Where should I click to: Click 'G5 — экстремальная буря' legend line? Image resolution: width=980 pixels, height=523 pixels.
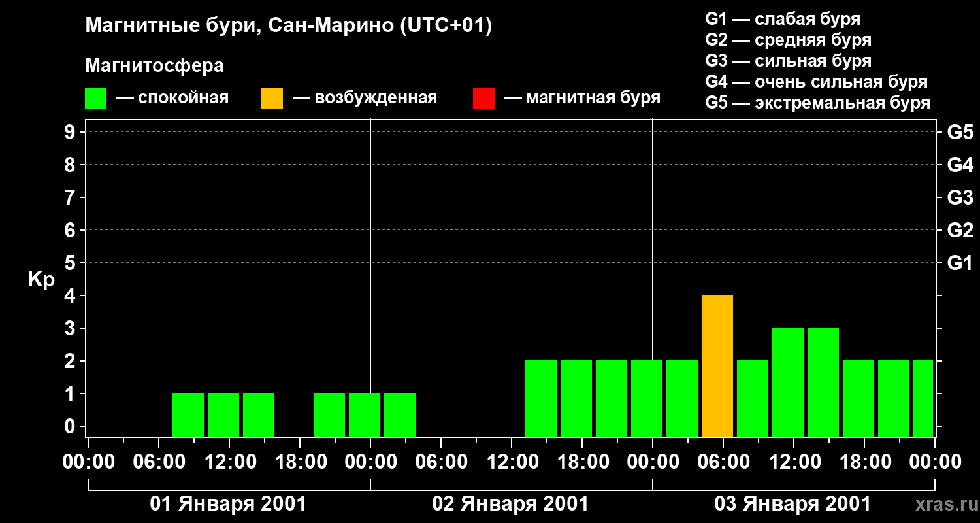818,103
